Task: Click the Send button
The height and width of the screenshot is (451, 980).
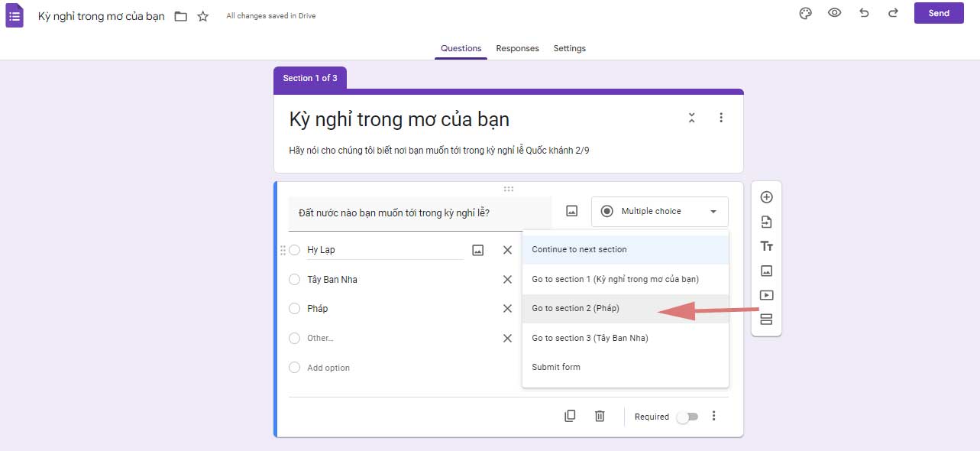Action: point(939,13)
